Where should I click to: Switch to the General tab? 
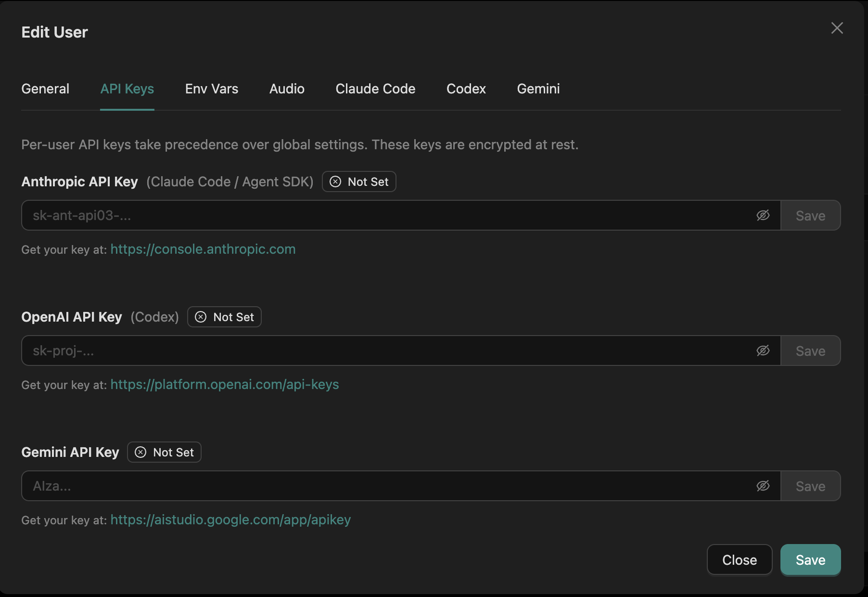click(45, 89)
